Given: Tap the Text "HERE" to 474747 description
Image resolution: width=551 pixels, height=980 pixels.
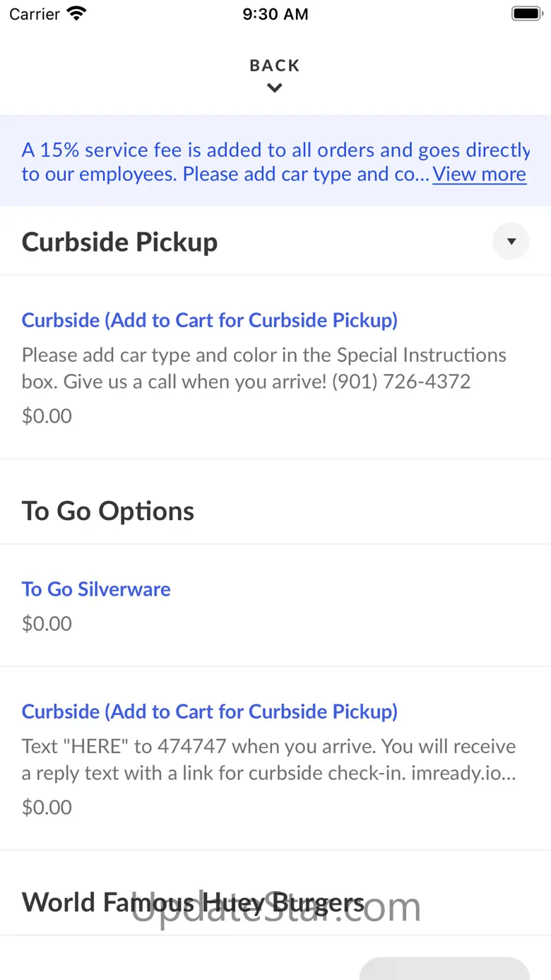Looking at the screenshot, I should [x=268, y=760].
